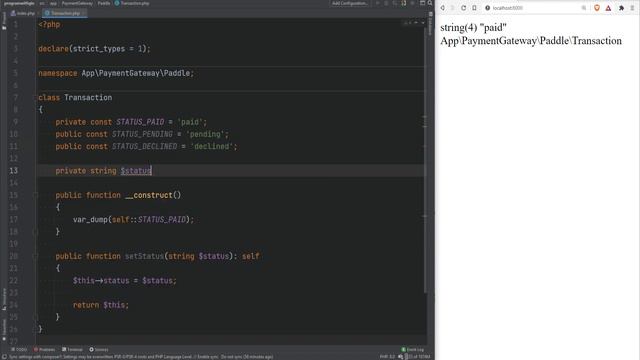
Task: Open the Favorites tool window sidebar
Action: (x=4, y=330)
